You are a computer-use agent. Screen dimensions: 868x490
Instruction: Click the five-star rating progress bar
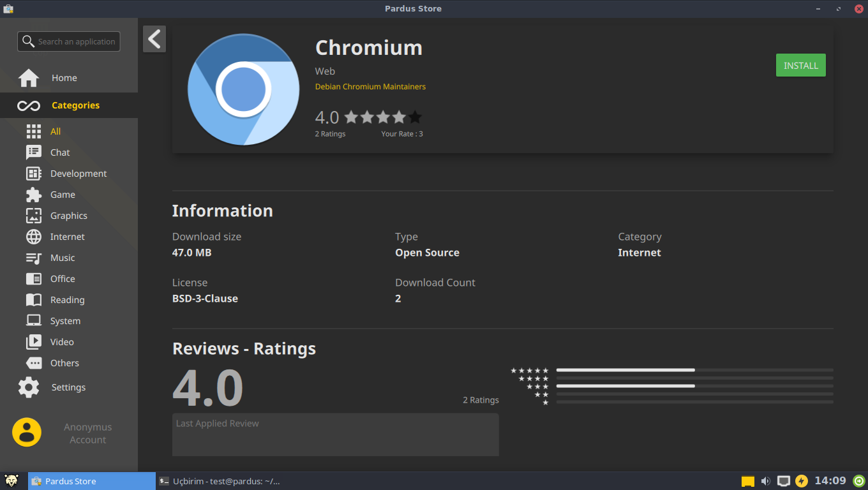(x=694, y=370)
